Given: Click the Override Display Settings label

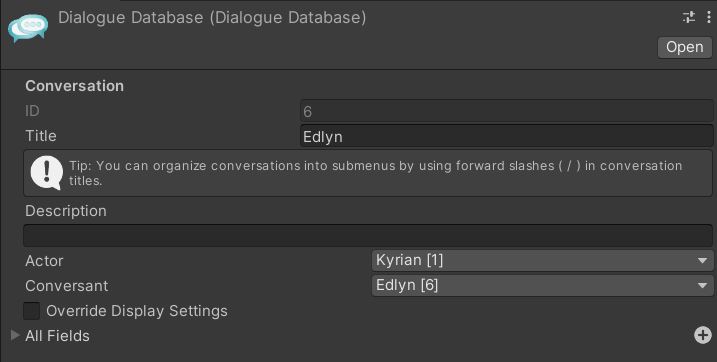Looking at the screenshot, I should 137,311.
